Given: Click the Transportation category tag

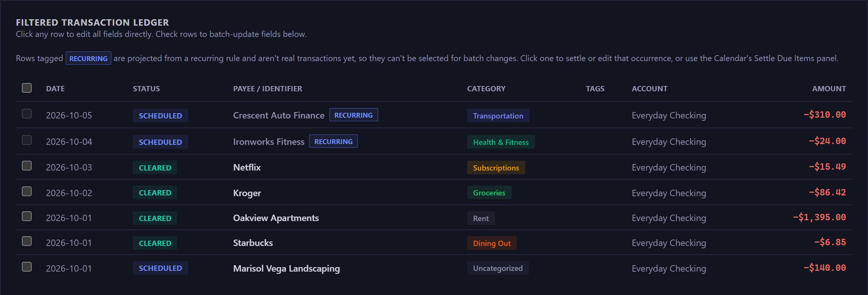Looking at the screenshot, I should coord(498,116).
